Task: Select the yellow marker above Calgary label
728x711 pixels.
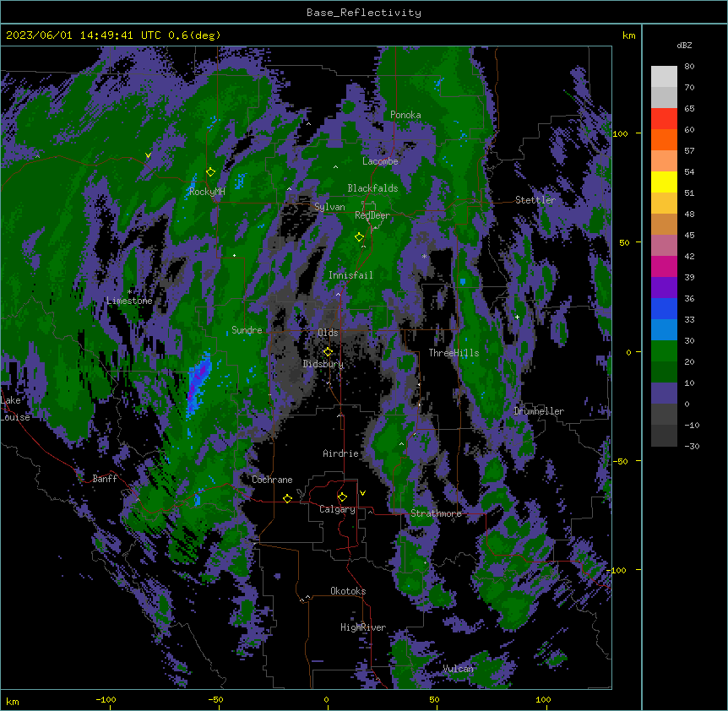Action: (x=342, y=497)
